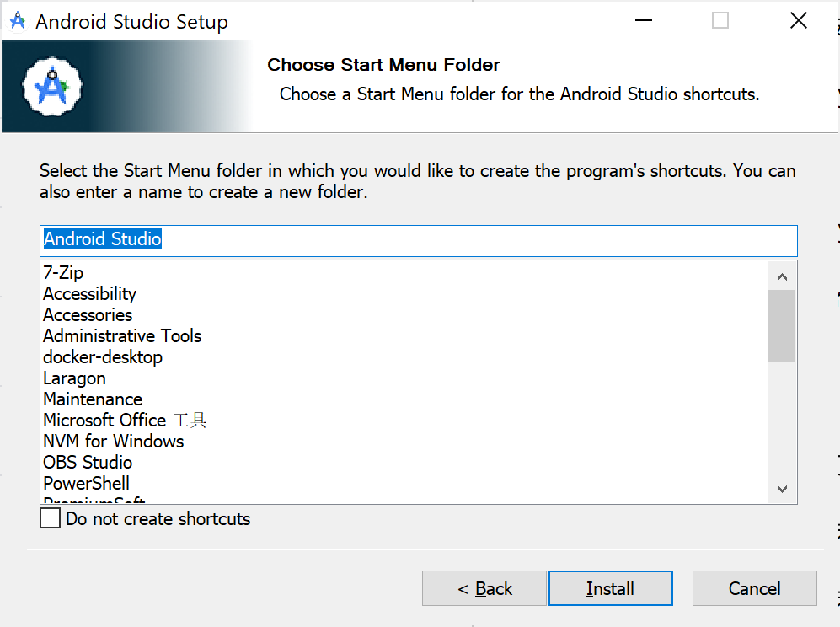Choose the Accessories folder
Screen dimensions: 840x627
(88, 315)
